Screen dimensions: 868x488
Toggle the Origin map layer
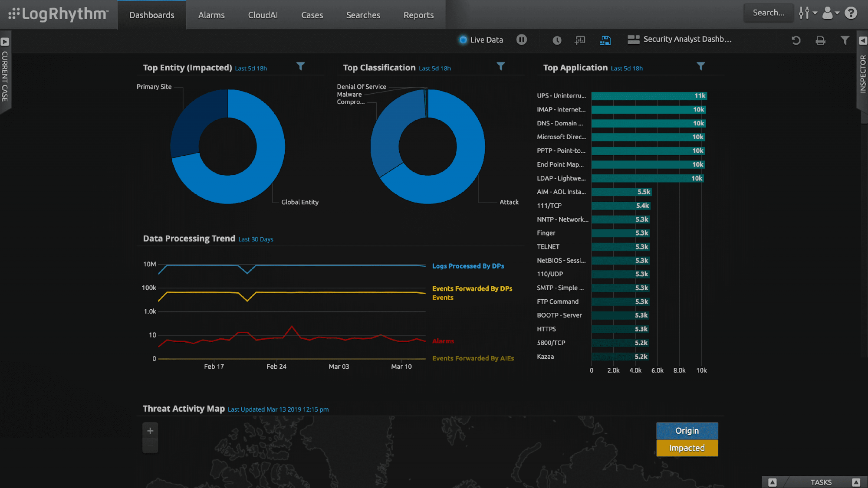(687, 431)
